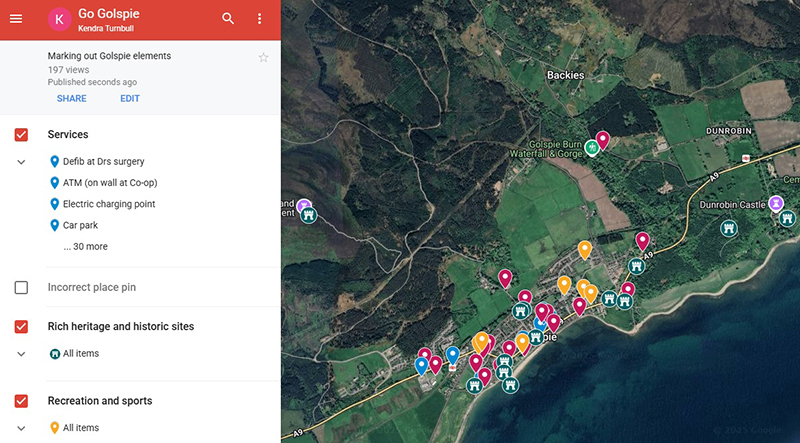The width and height of the screenshot is (800, 443).
Task: Select Defib at Drs surgery item
Action: pyautogui.click(x=103, y=162)
